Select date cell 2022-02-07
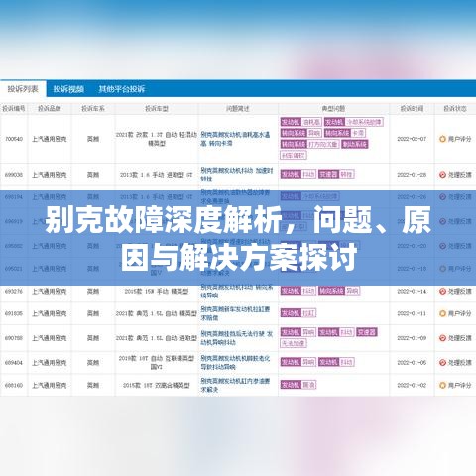This screenshot has height=476, width=476. point(412,139)
